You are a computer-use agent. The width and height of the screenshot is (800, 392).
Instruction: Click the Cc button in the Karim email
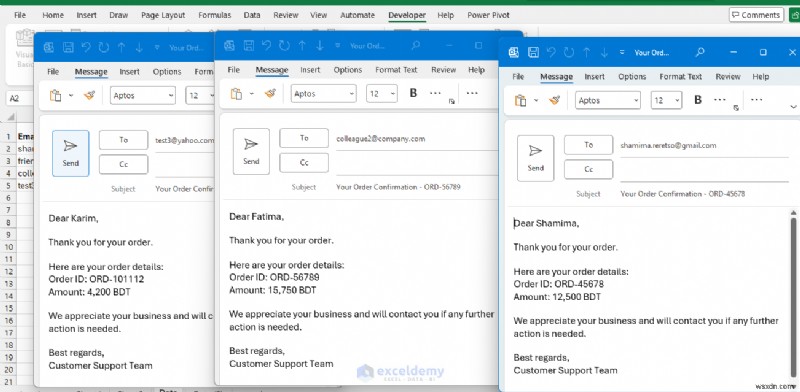(123, 164)
